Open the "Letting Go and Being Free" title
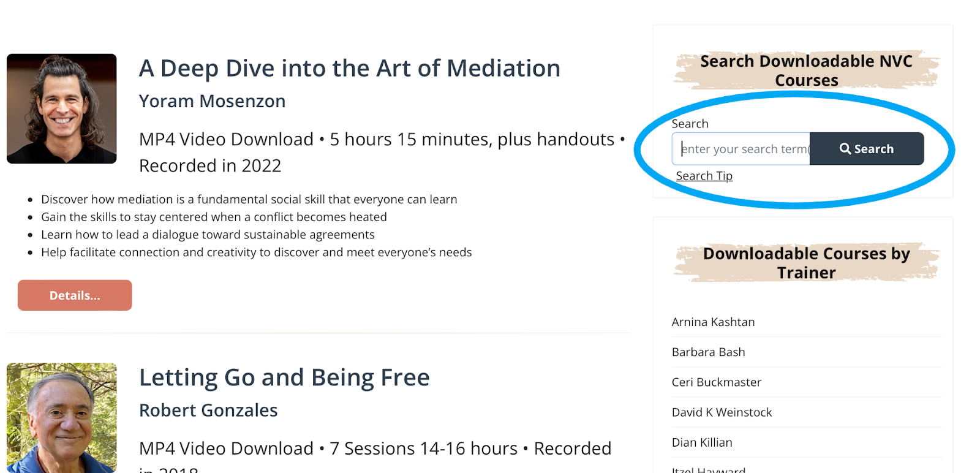The height and width of the screenshot is (473, 980). tap(284, 377)
